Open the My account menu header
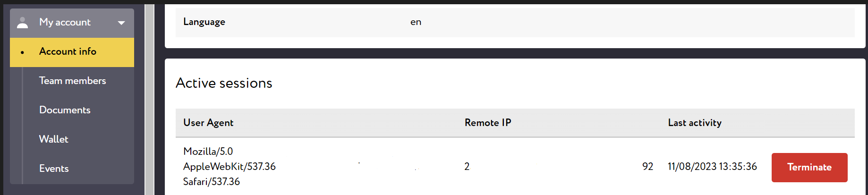Image resolution: width=868 pixels, height=195 pixels. (72, 23)
